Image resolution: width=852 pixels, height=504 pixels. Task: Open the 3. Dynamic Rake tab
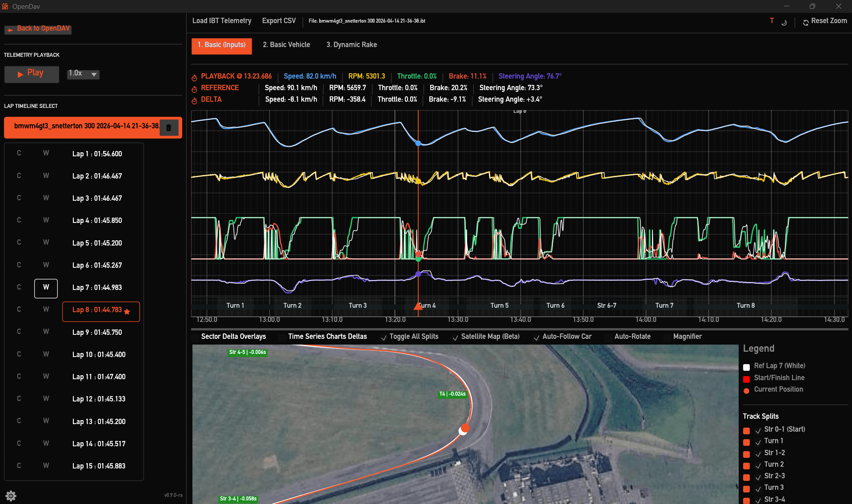point(352,45)
